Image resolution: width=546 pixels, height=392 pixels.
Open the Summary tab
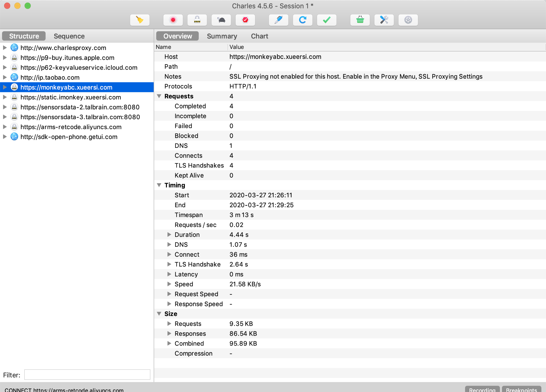pyautogui.click(x=222, y=36)
